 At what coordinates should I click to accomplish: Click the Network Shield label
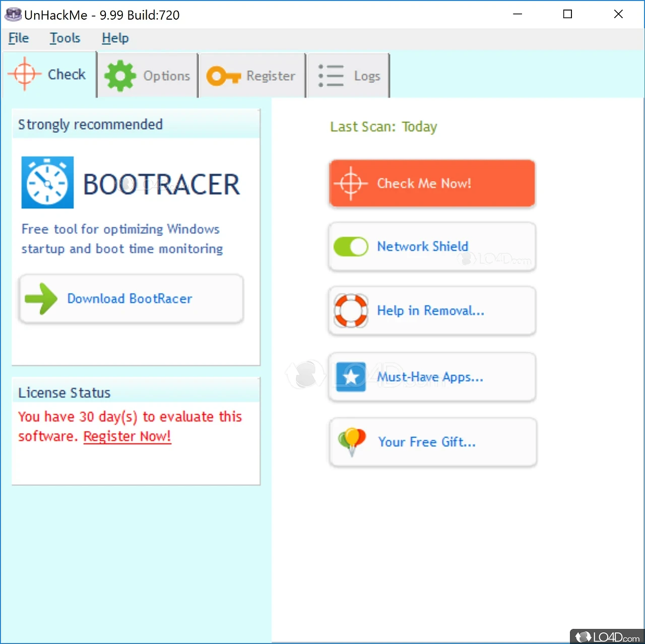point(423,246)
